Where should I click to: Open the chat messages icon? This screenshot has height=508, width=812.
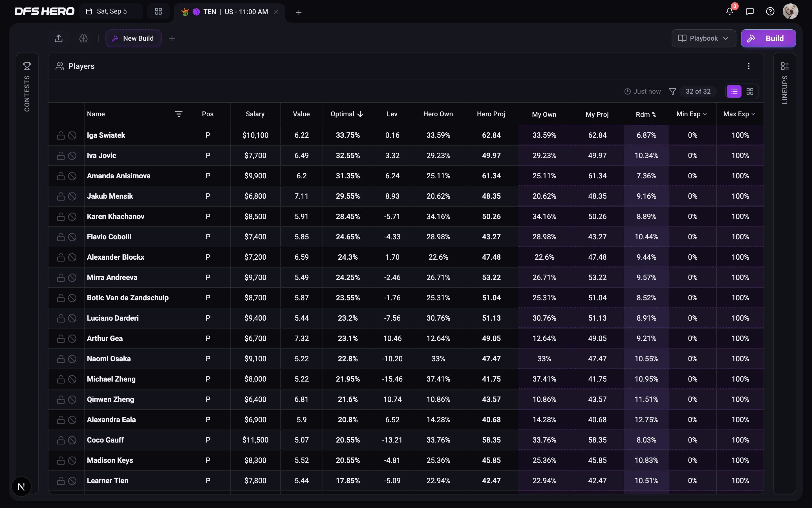click(x=750, y=11)
